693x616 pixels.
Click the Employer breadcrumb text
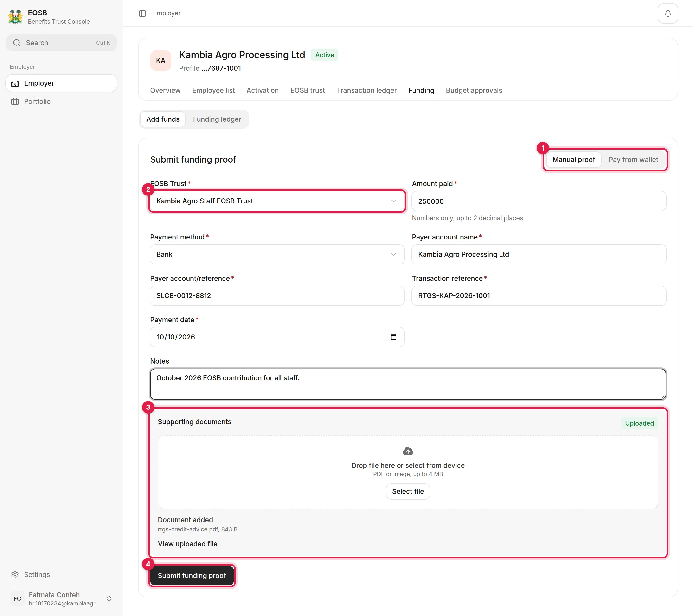tap(167, 13)
